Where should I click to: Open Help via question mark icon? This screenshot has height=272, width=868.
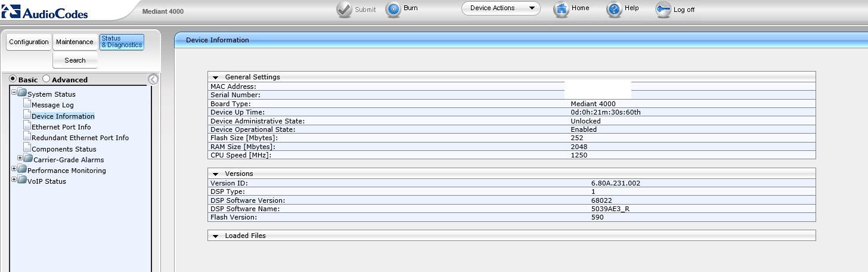coord(614,10)
